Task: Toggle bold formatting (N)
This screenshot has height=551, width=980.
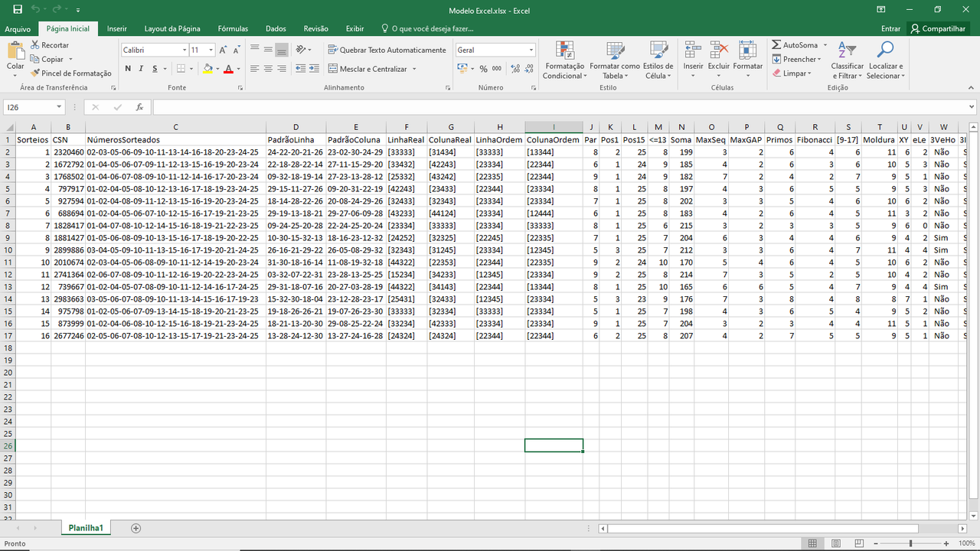Action: 128,69
